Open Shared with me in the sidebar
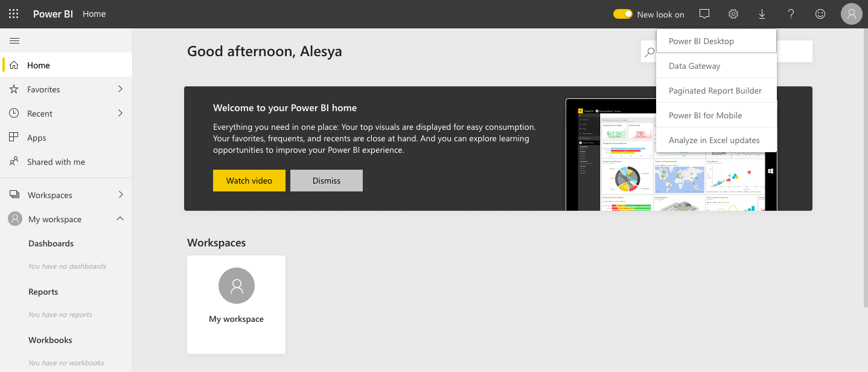This screenshot has width=868, height=372. pos(56,161)
